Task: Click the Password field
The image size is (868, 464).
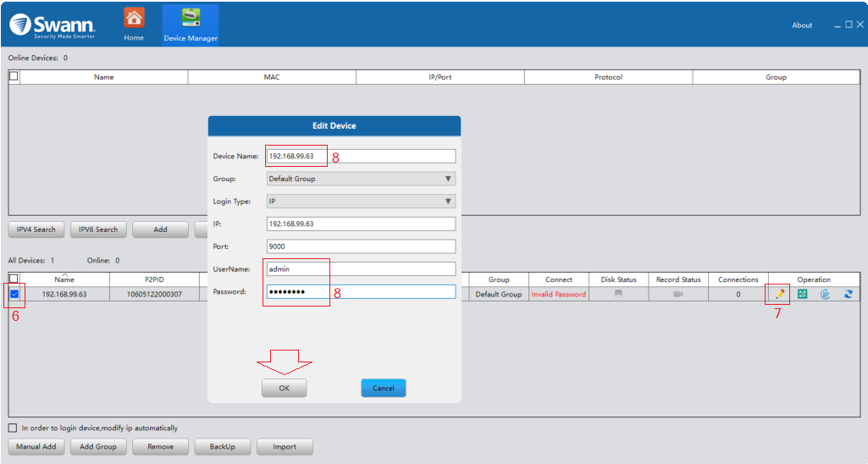Action: (x=361, y=292)
